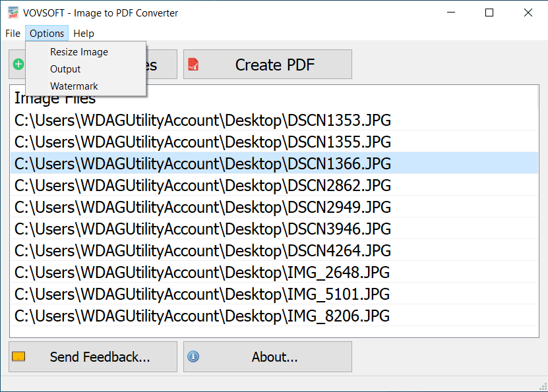Choose Resize Image from Options menu

click(79, 52)
